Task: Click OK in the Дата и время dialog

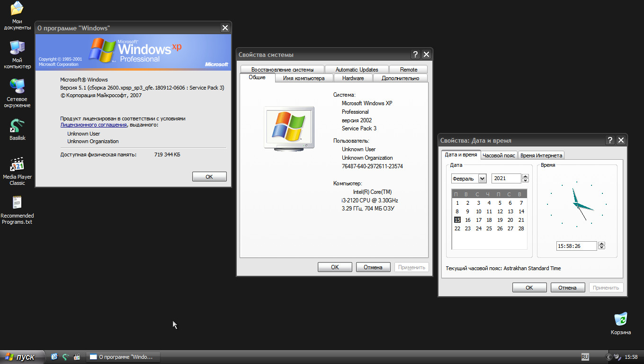Action: tap(529, 288)
